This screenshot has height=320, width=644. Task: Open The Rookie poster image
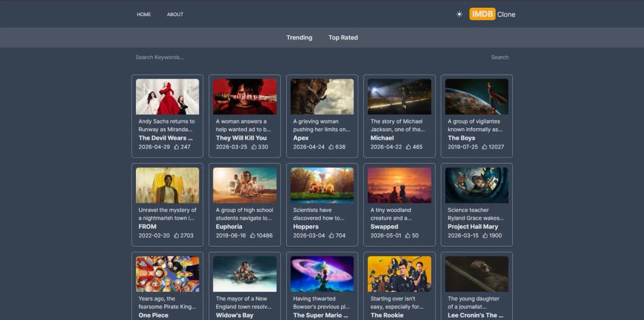tap(399, 274)
